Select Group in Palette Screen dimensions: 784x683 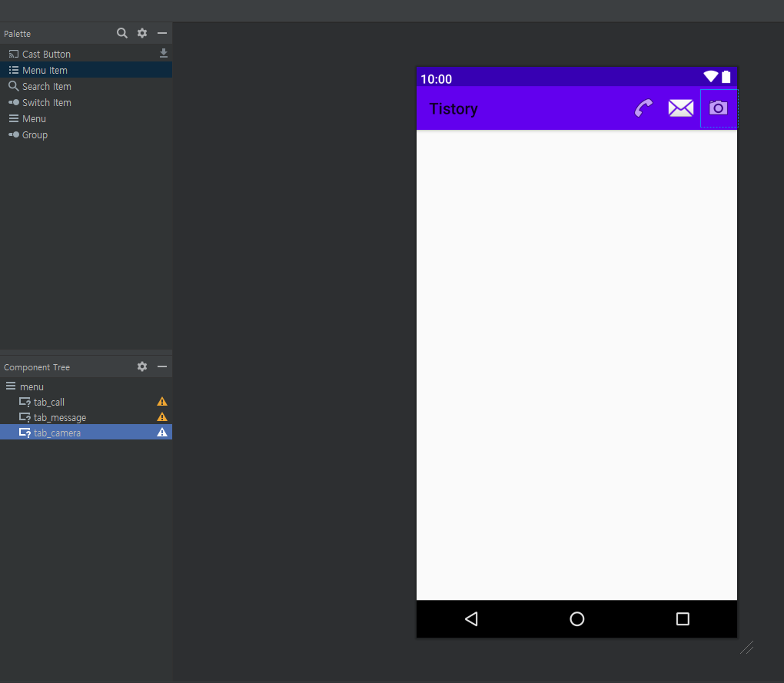point(86,135)
